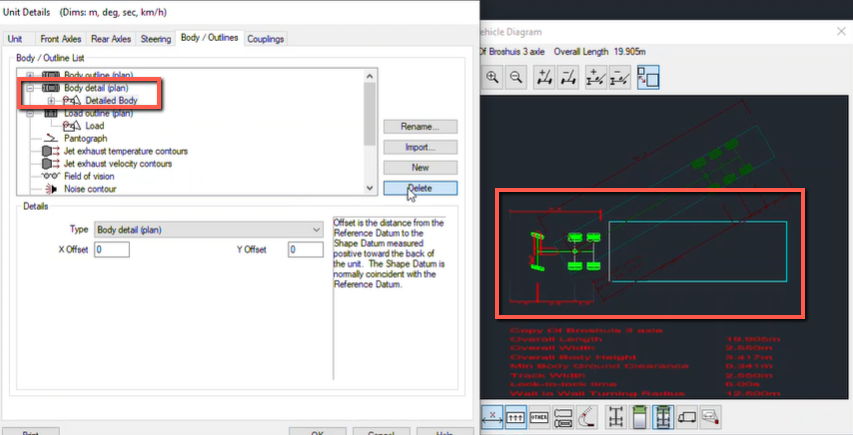
Task: Click the chassis axle layout icon
Action: (x=616, y=417)
